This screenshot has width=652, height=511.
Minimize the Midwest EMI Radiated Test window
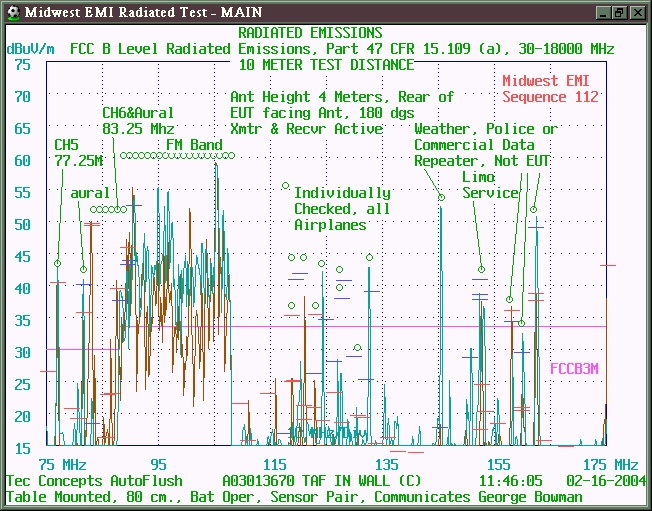[603, 12]
